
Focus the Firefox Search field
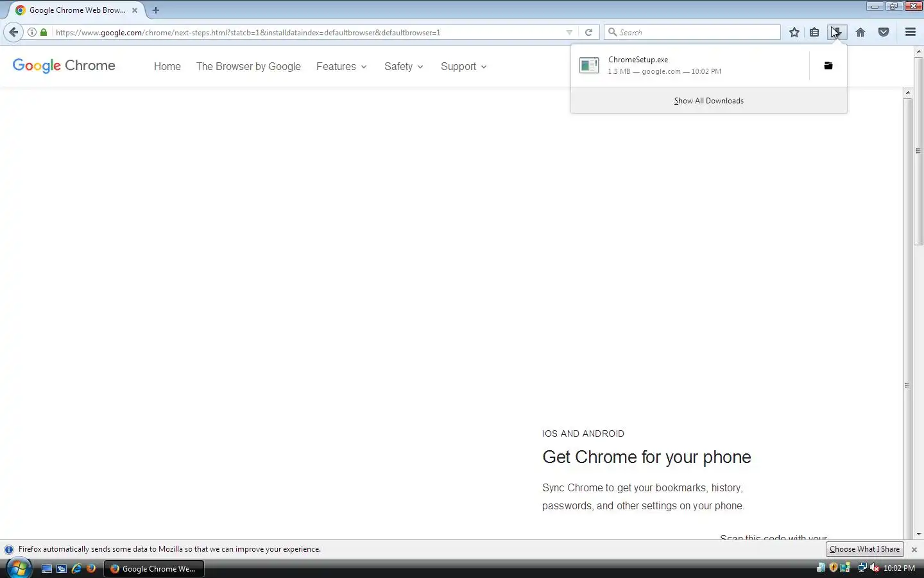(x=692, y=32)
